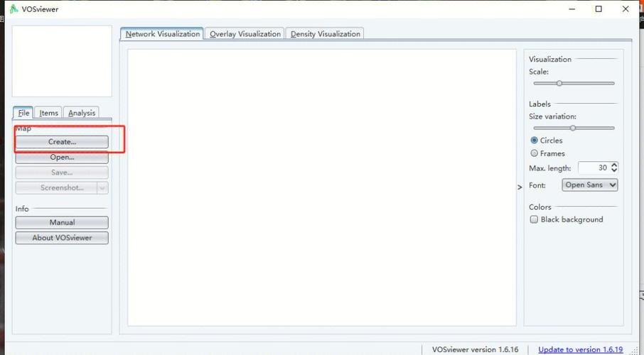The height and width of the screenshot is (355, 644).
Task: Click the Update to version 1.6.19 link
Action: 580,349
